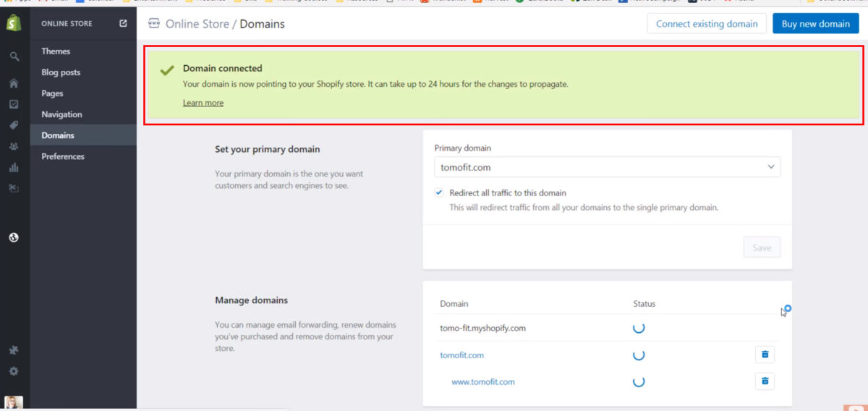Click the Manage domains heading
Screen dimensions: 868x411
(x=251, y=300)
